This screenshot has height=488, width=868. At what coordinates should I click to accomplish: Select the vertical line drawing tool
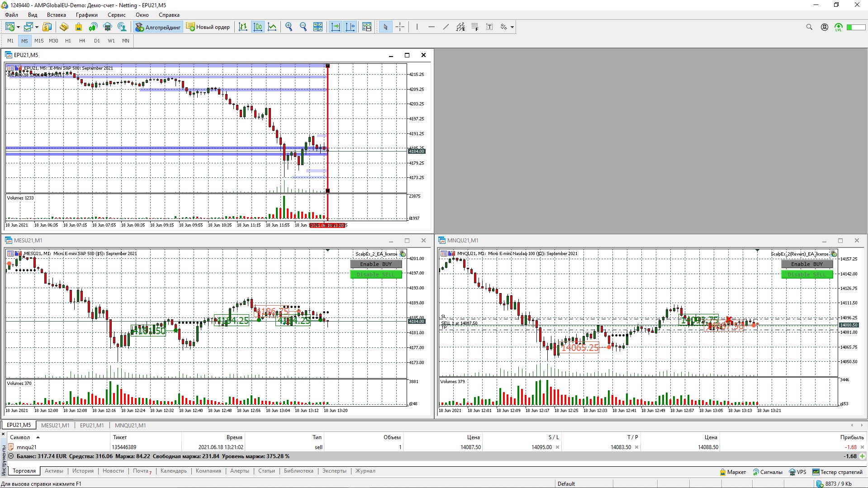click(x=417, y=27)
